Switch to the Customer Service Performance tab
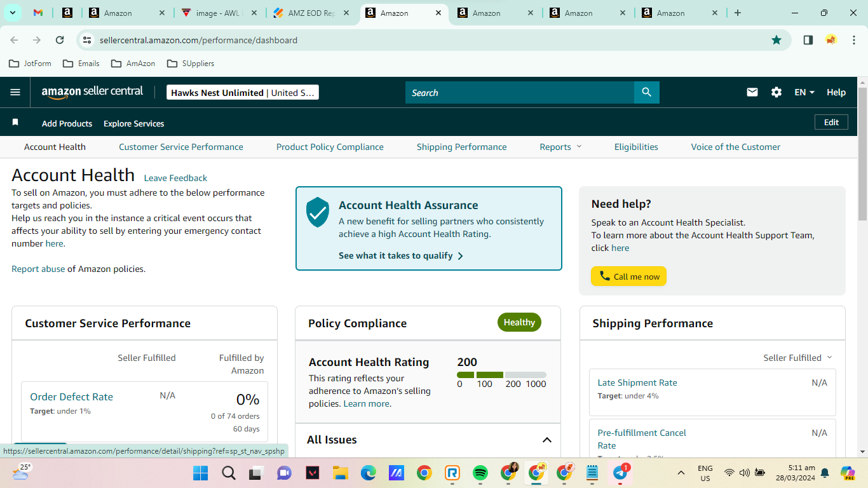Viewport: 868px width, 488px height. click(x=181, y=147)
